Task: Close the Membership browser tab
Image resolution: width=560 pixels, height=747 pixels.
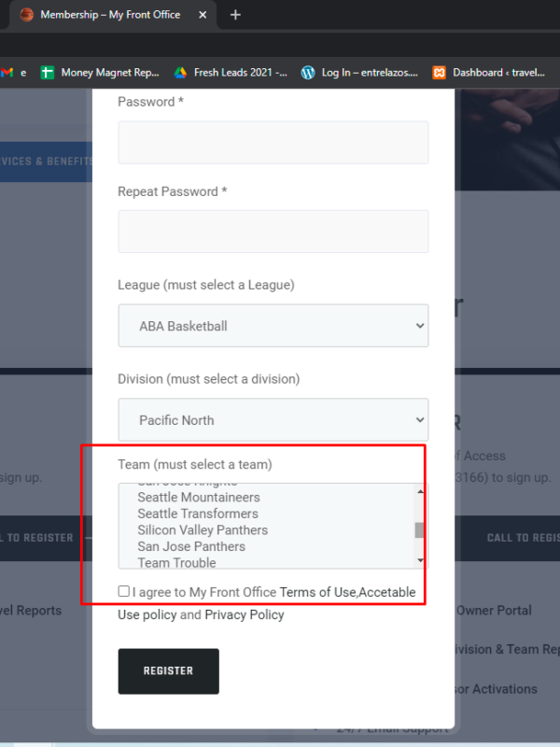Action: [x=203, y=15]
